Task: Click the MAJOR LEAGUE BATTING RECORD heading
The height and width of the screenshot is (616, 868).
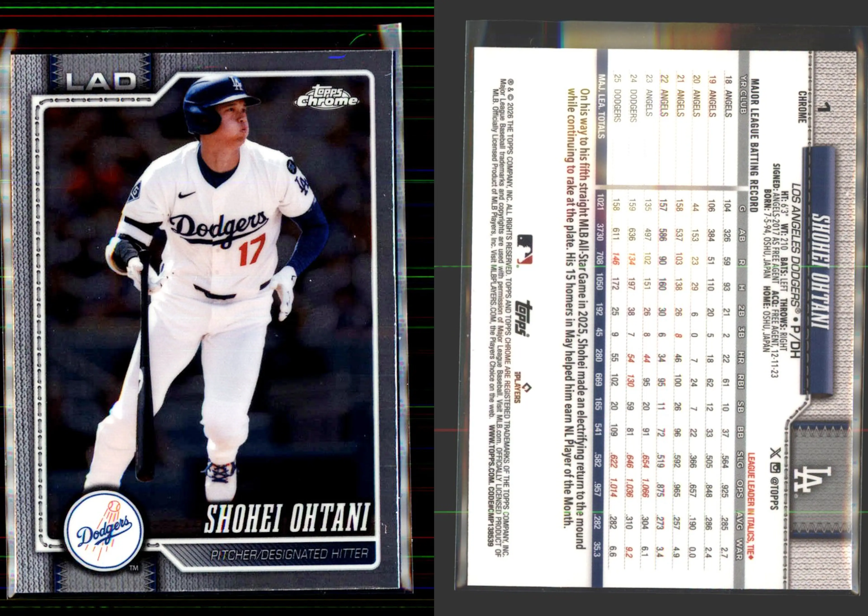Action: pyautogui.click(x=755, y=145)
